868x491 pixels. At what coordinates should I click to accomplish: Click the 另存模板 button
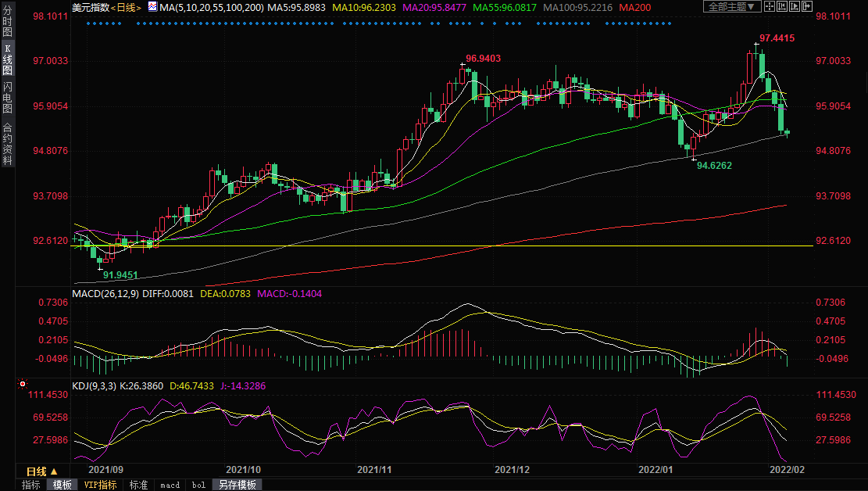point(237,485)
